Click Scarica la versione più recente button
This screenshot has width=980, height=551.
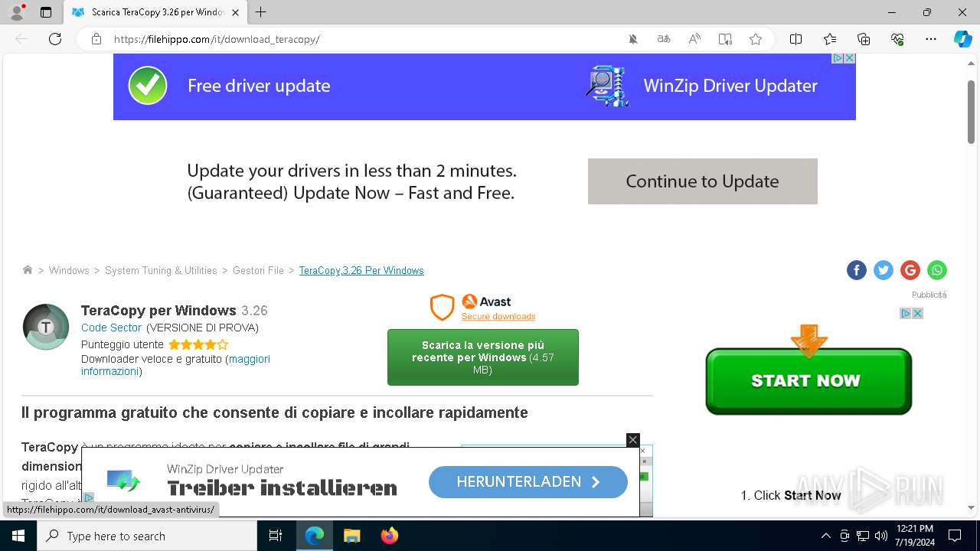pos(483,357)
